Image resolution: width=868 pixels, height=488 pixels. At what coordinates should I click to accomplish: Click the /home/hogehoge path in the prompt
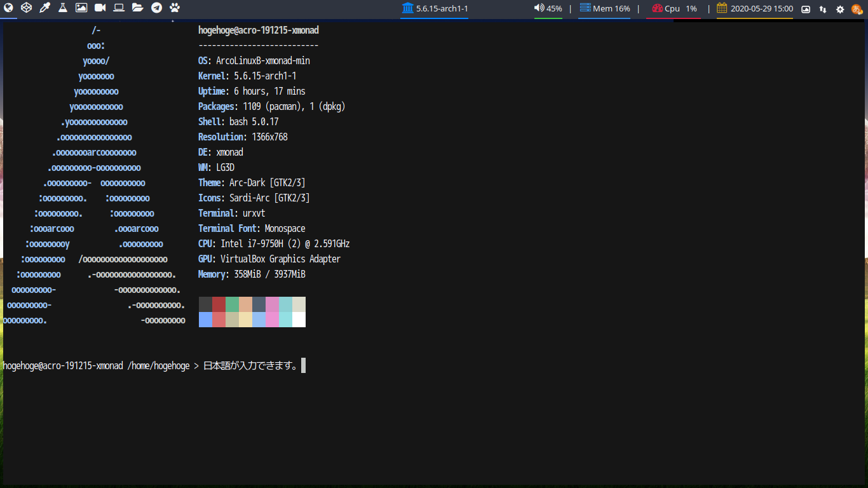pyautogui.click(x=158, y=366)
